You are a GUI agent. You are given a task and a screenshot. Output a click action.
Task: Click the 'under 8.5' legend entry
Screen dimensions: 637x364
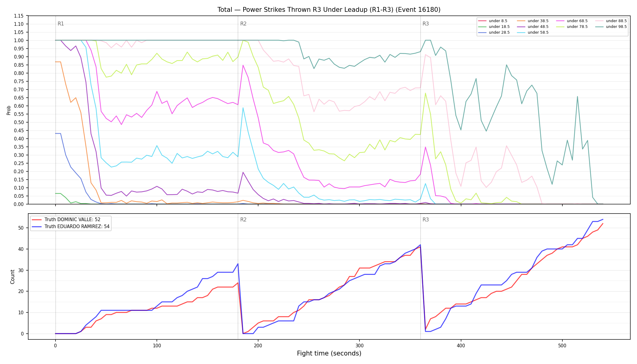tap(493, 21)
